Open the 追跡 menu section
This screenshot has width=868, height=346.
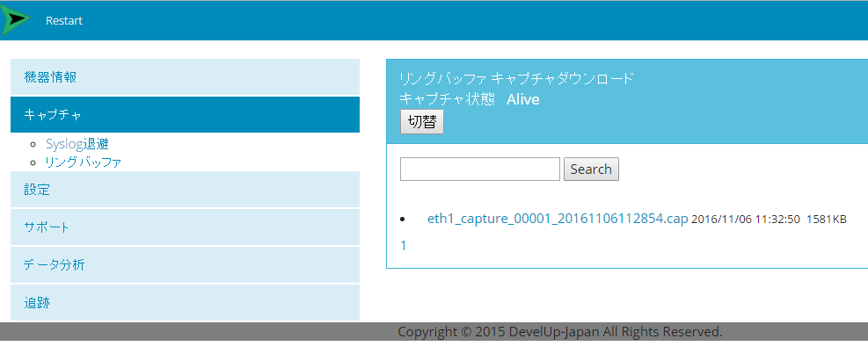185,302
